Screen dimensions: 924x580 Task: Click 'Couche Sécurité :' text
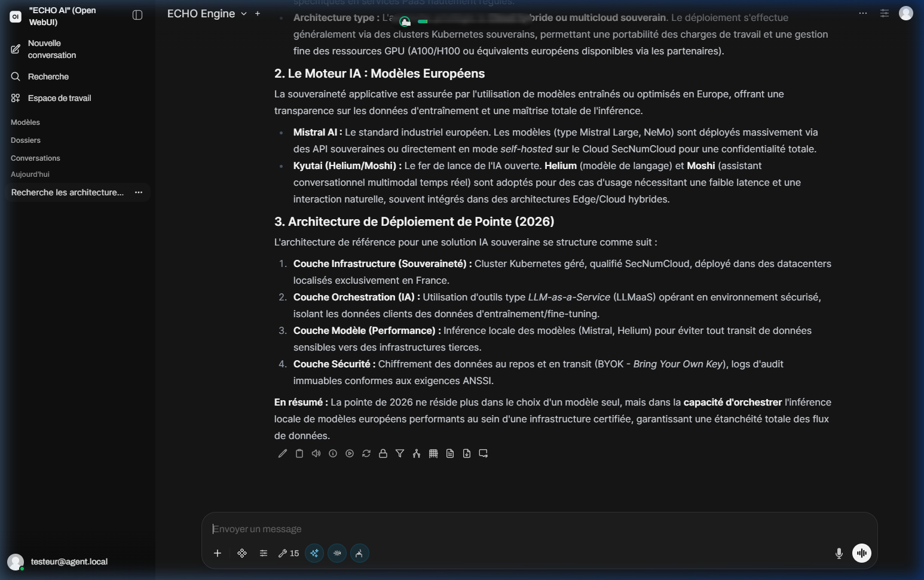pos(334,364)
